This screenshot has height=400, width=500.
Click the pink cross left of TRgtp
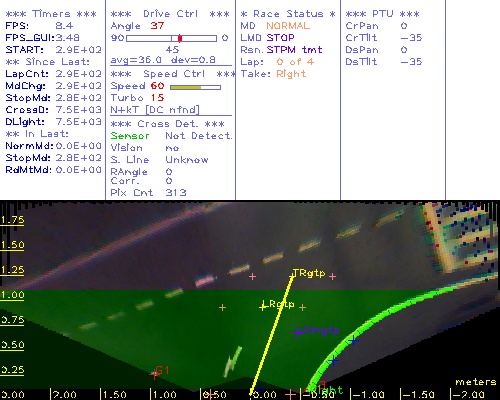click(252, 276)
